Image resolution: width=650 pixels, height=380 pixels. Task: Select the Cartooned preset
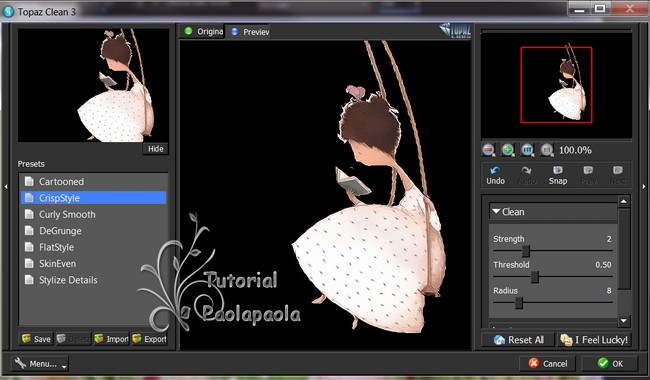point(93,182)
